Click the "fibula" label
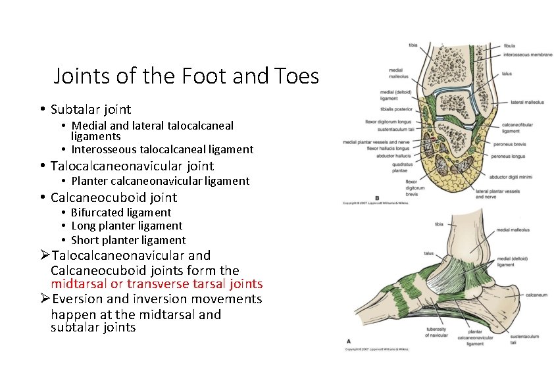Screen dimensions: 554x392 [510, 45]
